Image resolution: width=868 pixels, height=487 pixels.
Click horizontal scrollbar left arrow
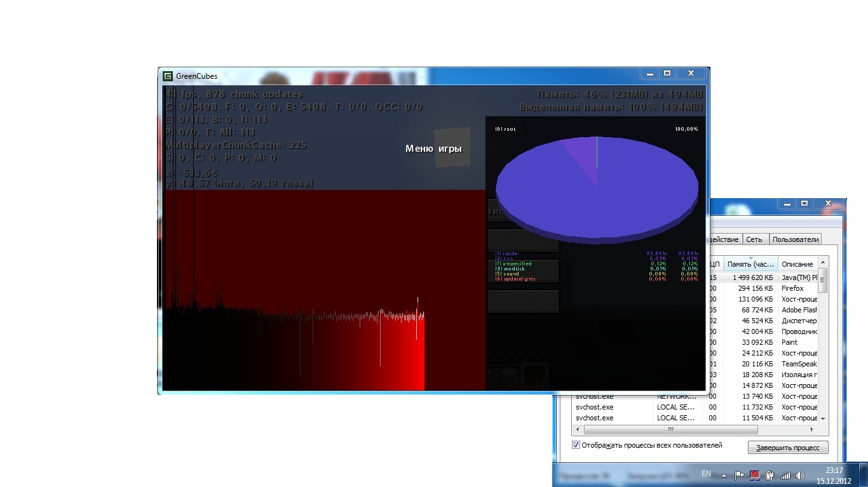tap(578, 430)
